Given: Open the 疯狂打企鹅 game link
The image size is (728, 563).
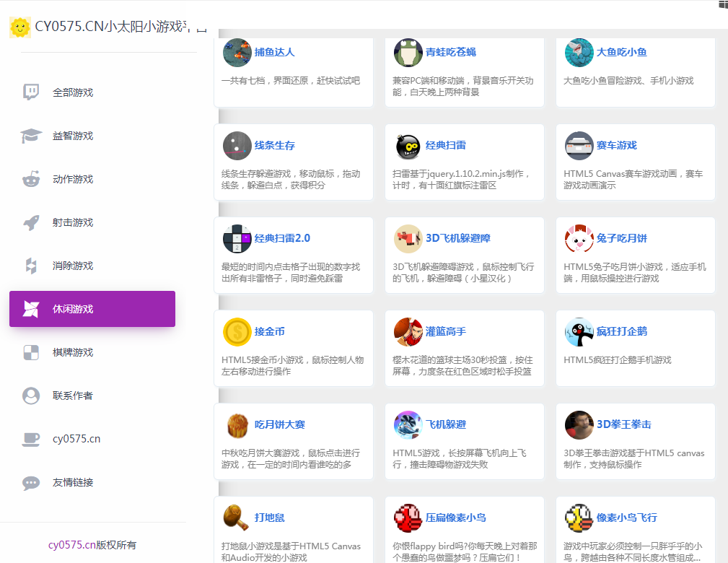Looking at the screenshot, I should point(622,332).
